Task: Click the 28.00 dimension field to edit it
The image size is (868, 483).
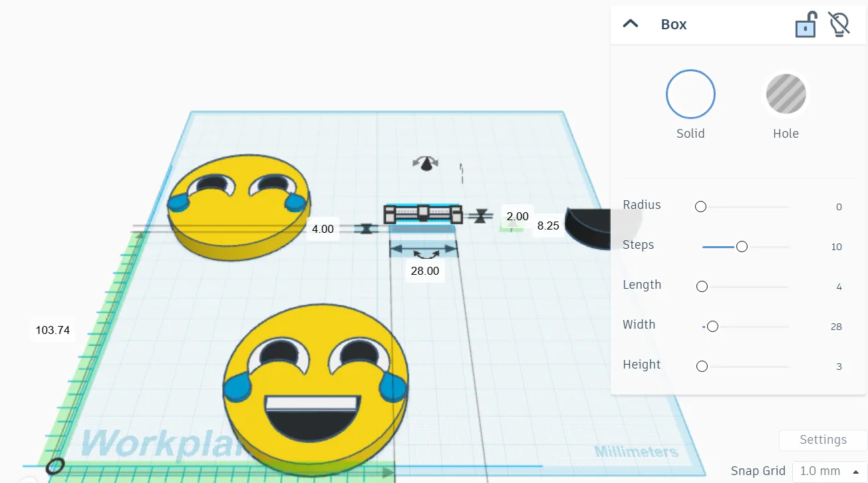Action: point(424,271)
